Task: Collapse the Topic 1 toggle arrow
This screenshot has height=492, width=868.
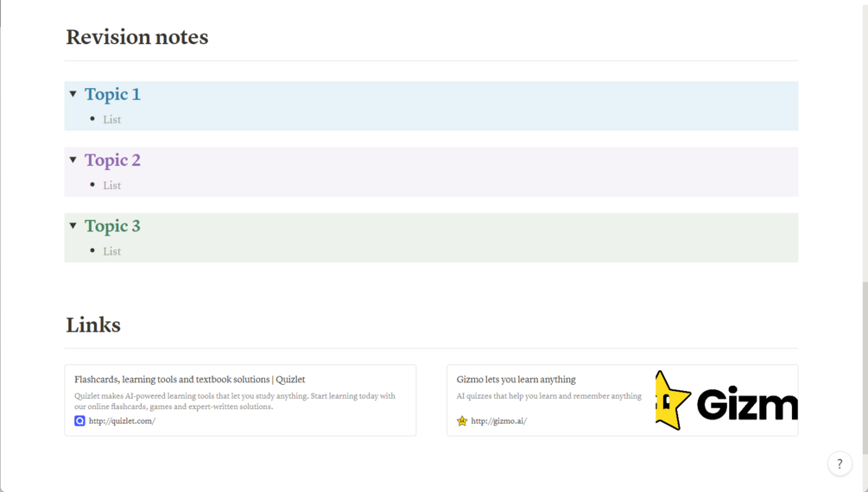Action: pyautogui.click(x=73, y=94)
